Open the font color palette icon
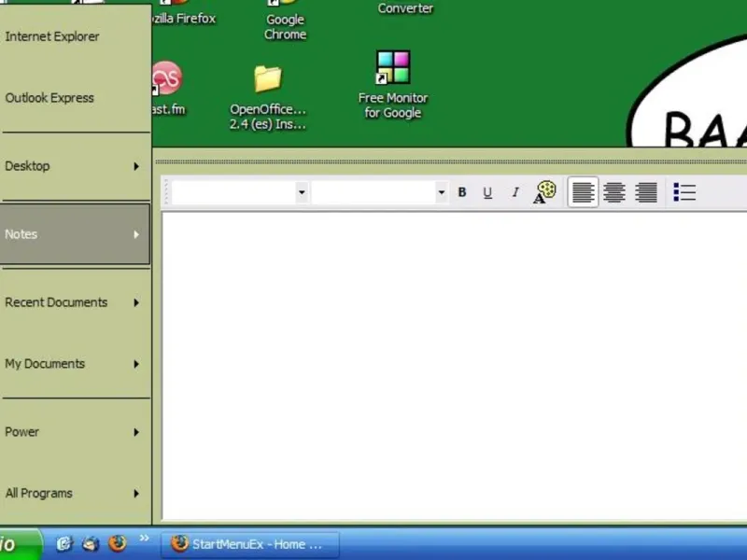This screenshot has width=747, height=560. point(544,192)
